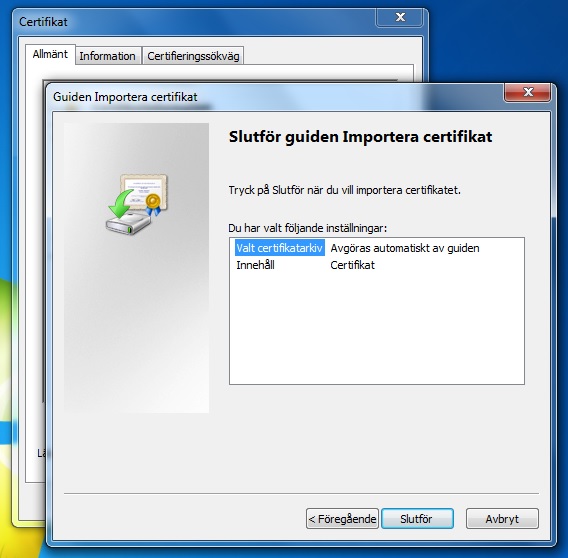Click the Slutför guiden Importera certifikat heading
The height and width of the screenshot is (558, 568).
pos(360,137)
